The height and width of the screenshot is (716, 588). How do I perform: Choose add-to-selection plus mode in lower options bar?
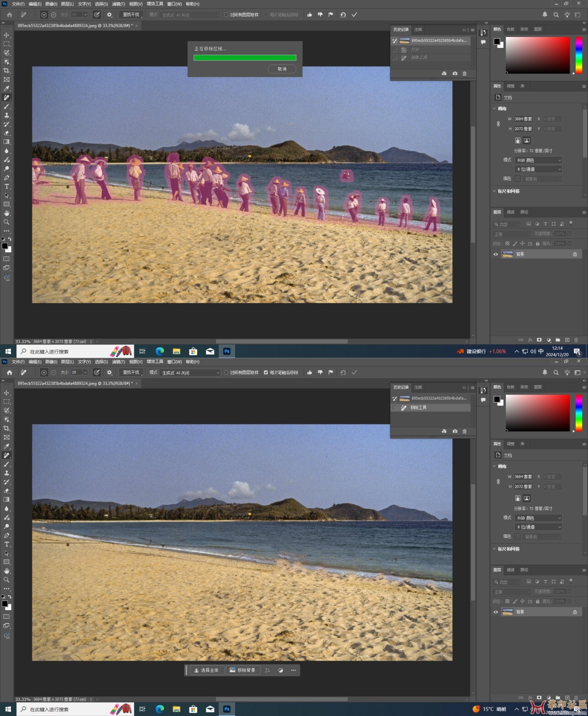[44, 372]
